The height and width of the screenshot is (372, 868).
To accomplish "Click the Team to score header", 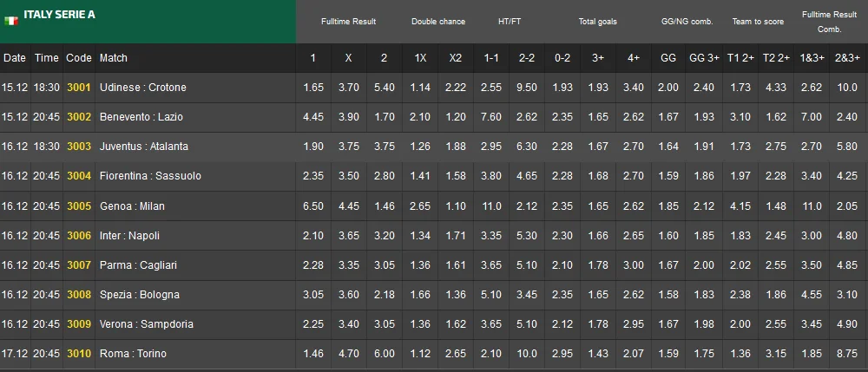I will pos(758,22).
